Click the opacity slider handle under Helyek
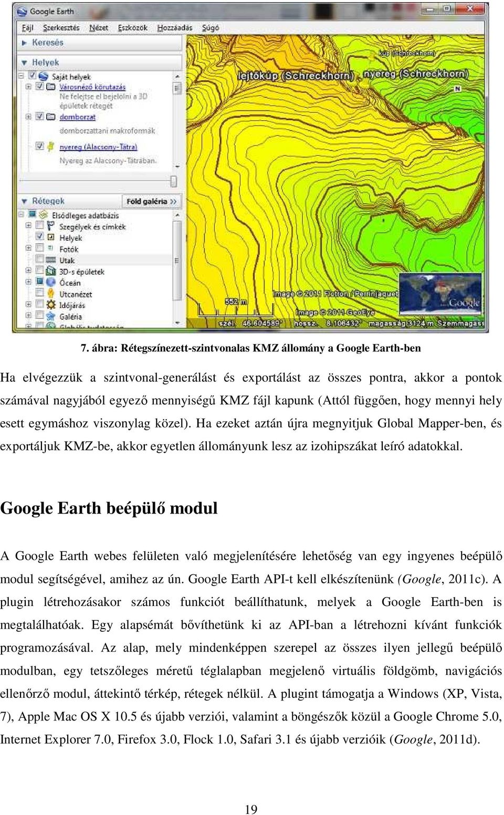504x815 pixels. pyautogui.click(x=173, y=181)
